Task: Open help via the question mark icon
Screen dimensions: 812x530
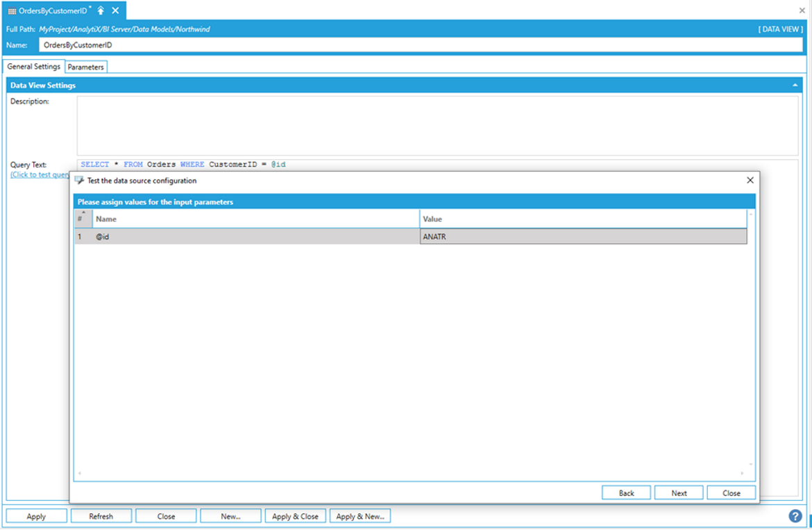Action: click(x=795, y=516)
